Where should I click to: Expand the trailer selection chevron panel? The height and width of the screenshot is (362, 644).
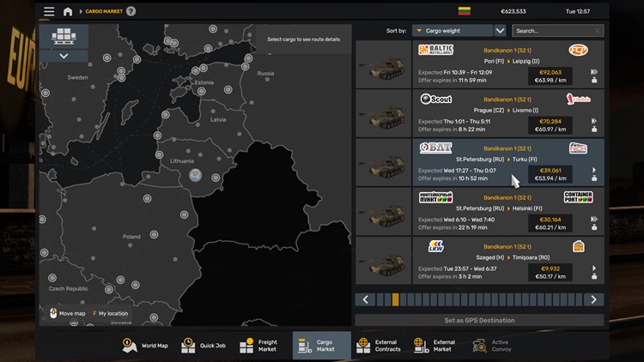[x=64, y=56]
